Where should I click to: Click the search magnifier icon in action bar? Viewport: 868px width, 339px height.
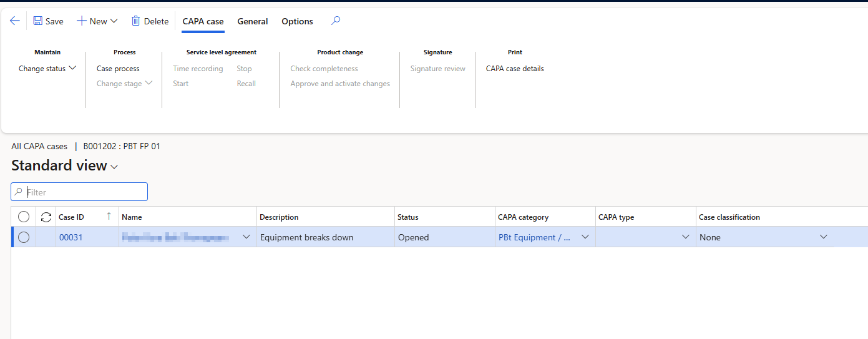tap(336, 21)
